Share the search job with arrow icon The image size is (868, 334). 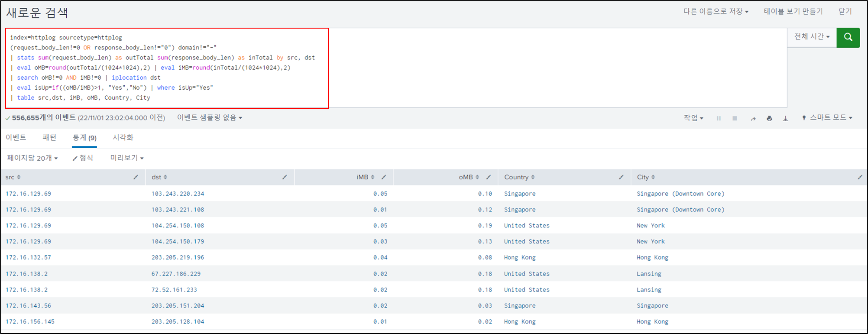click(753, 118)
